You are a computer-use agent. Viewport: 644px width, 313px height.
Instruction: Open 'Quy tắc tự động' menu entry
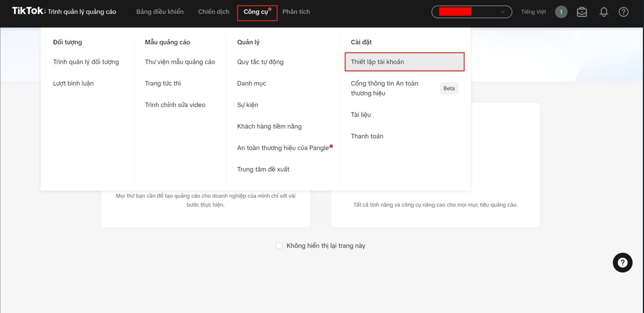click(x=260, y=62)
